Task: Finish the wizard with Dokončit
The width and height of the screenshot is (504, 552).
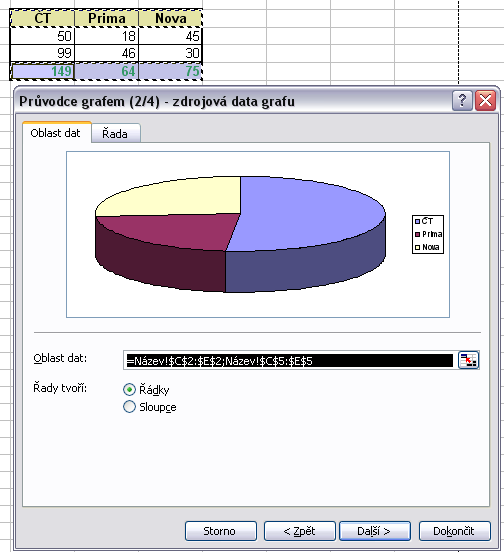Action: 454,531
